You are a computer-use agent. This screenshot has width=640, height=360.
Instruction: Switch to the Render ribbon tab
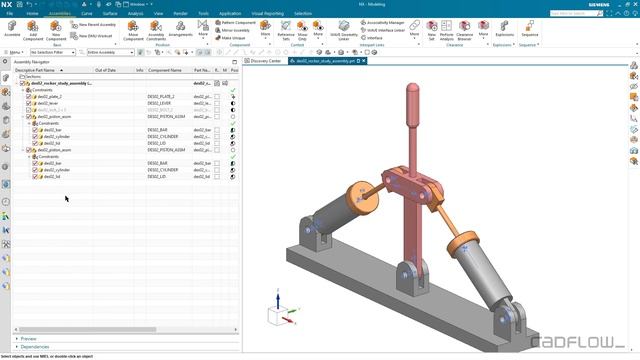click(x=180, y=13)
